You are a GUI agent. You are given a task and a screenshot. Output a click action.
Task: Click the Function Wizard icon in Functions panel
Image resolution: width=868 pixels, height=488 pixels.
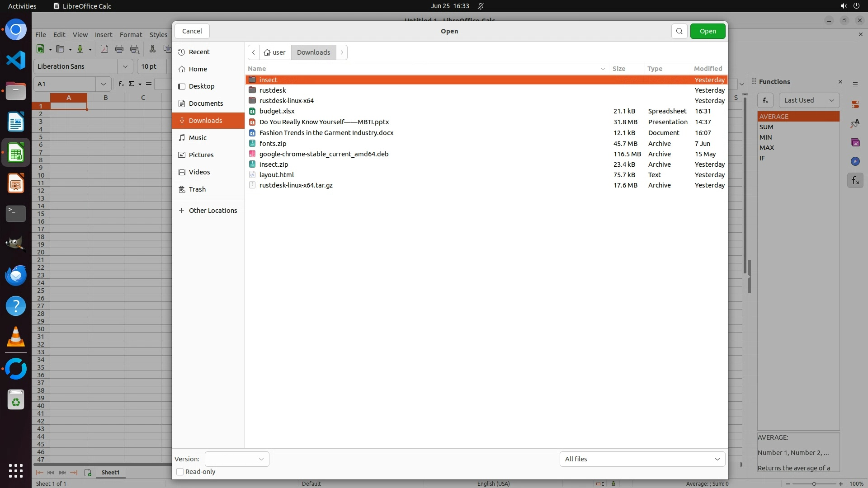point(765,100)
